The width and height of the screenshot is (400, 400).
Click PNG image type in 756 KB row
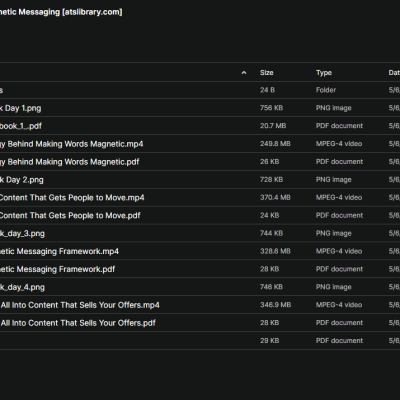tap(334, 108)
